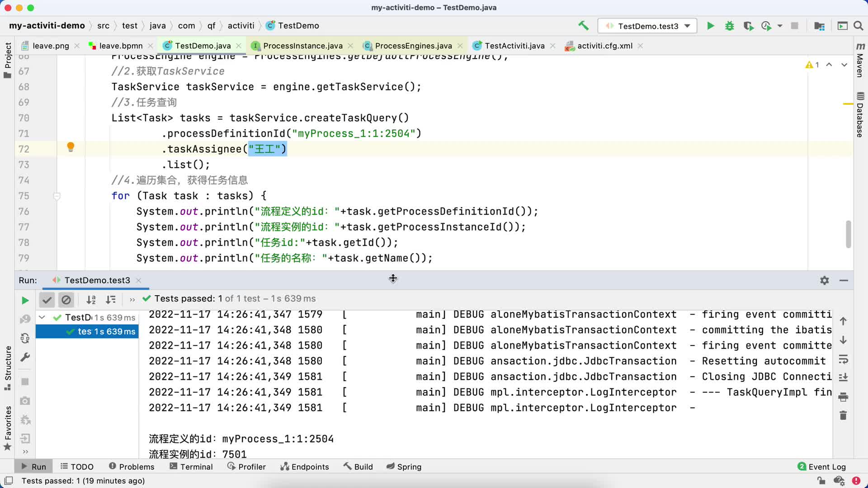Start debugging with the bug icon
868x488 pixels.
[x=729, y=26]
